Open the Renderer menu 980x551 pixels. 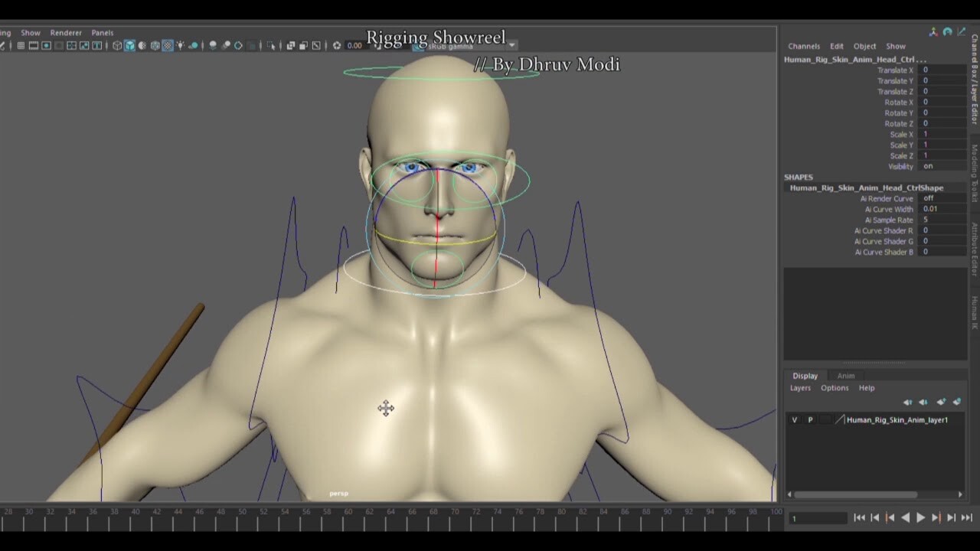point(66,32)
